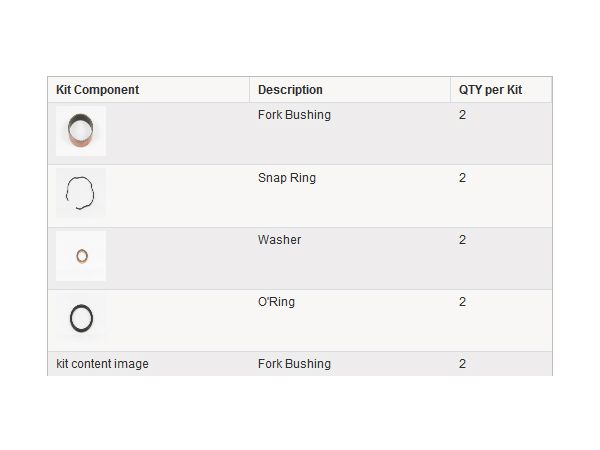Click quantity 2 in kit content image row

click(462, 364)
